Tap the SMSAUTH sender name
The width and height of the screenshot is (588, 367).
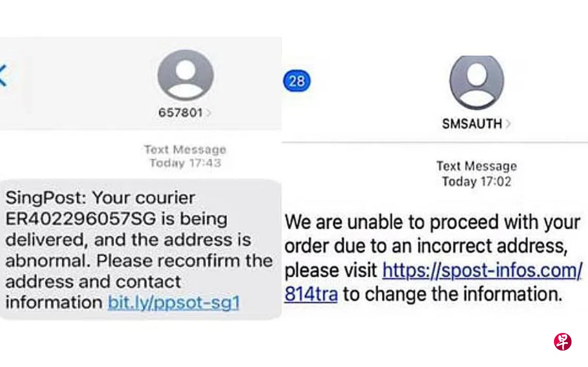[471, 124]
